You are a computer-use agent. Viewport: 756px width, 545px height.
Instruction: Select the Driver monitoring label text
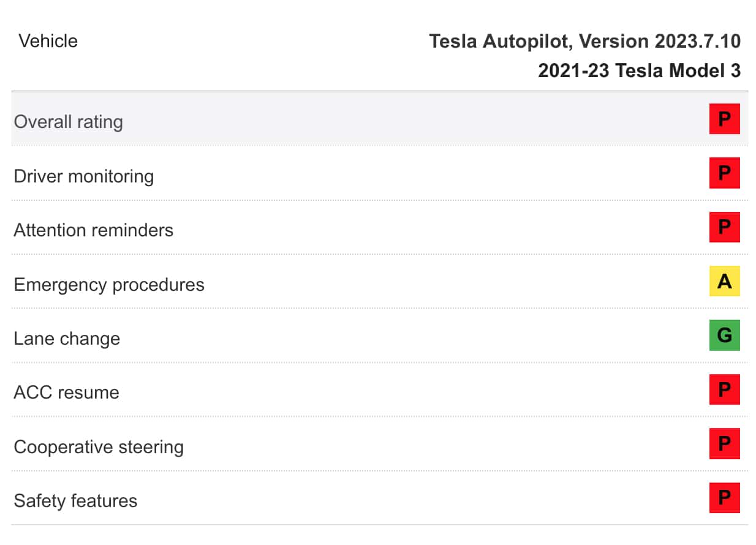[83, 176]
